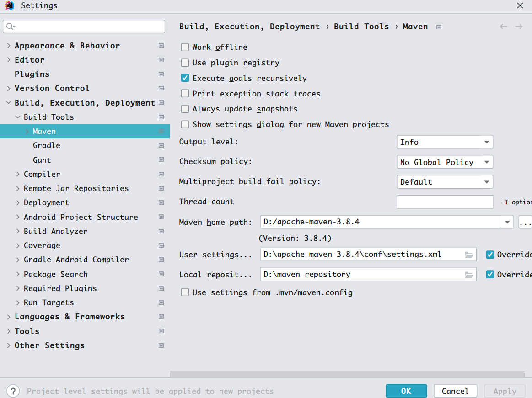Toggle Override checkbox for Local repository
This screenshot has height=398, width=532.
tap(490, 275)
